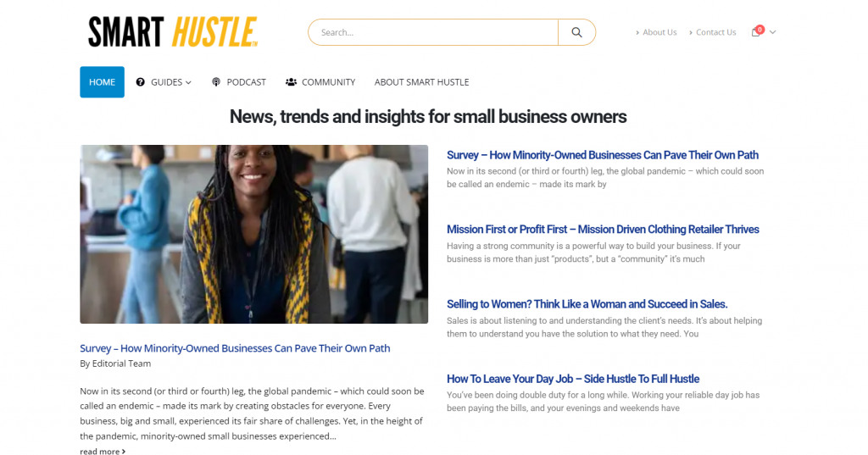Open the shopping cart icon
Viewport: 868px width, 455px height.
click(755, 32)
